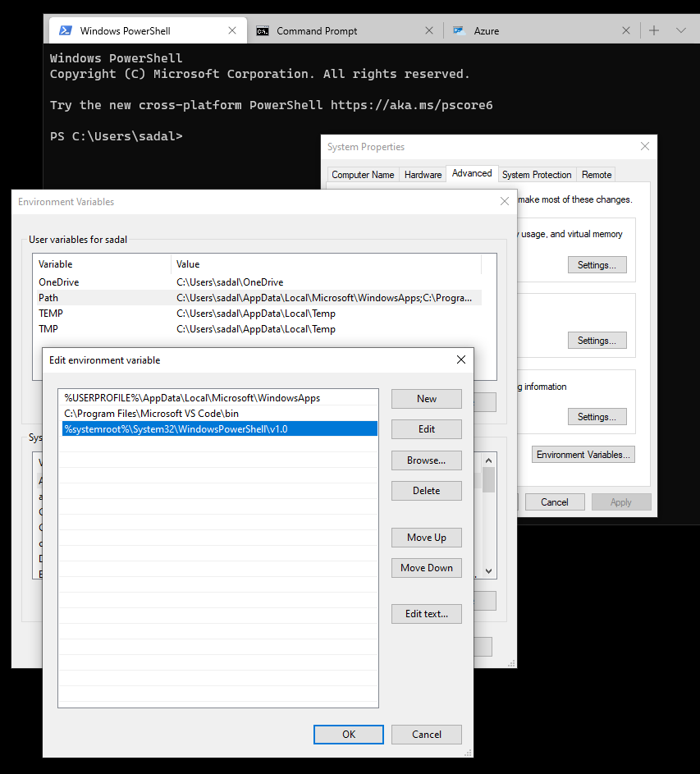Switch to the Command Prompt tab icon
The image size is (700, 774).
point(263,30)
